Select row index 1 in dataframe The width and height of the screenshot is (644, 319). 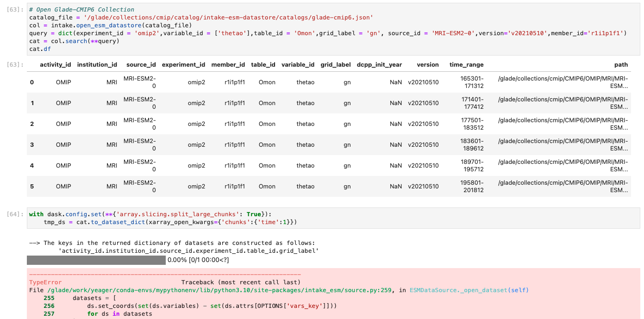(32, 103)
